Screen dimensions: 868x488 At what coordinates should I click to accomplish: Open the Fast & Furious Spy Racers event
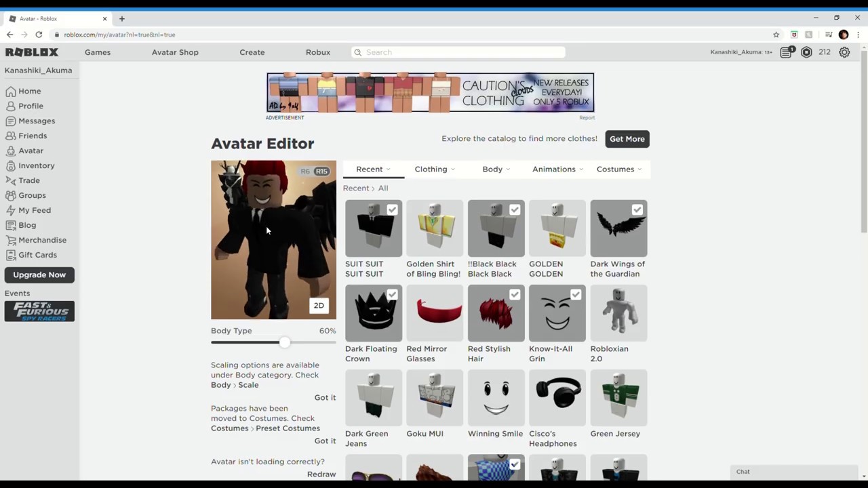point(39,311)
